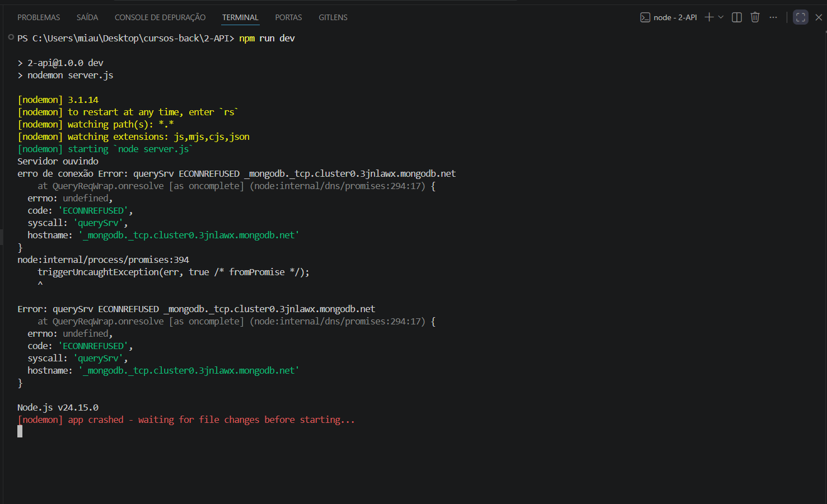Image resolution: width=827 pixels, height=504 pixels.
Task: Open the ellipsis more actions menu
Action: pyautogui.click(x=773, y=17)
